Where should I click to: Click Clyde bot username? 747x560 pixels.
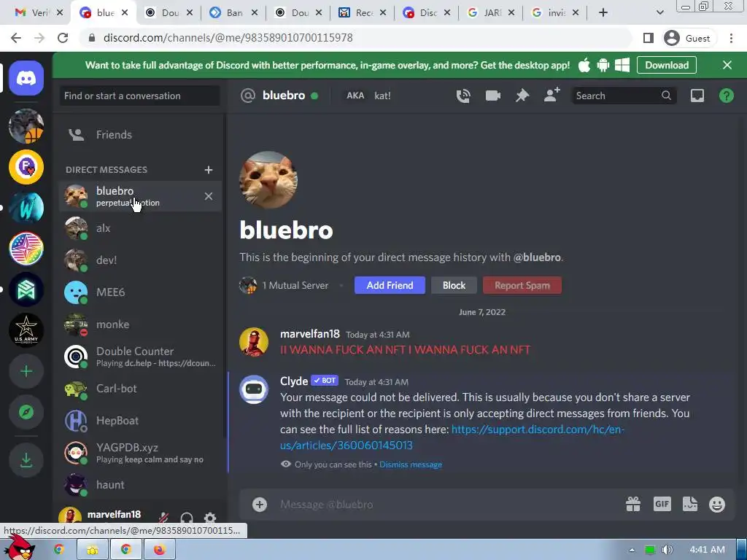pos(294,381)
